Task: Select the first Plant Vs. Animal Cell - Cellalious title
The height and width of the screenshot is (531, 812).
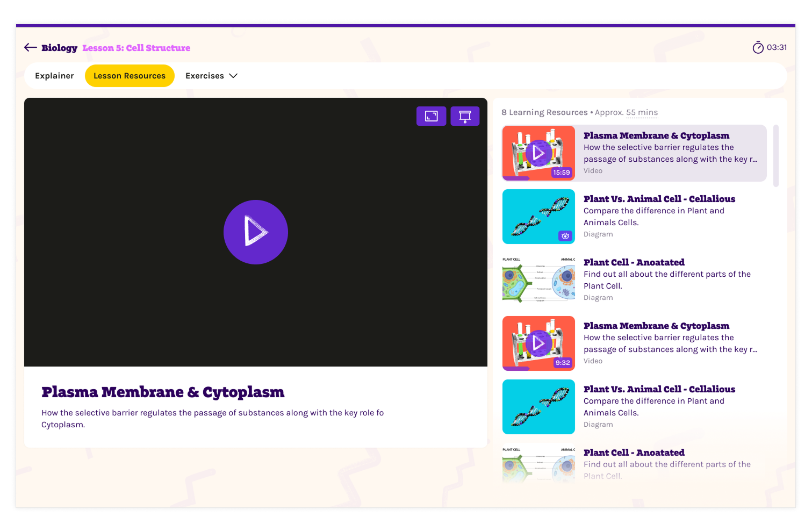Action: [659, 199]
